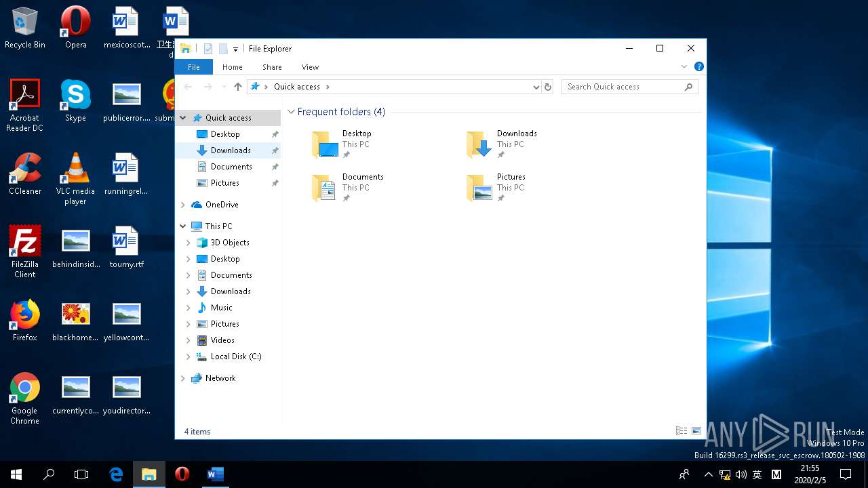Select Skype desktop shortcut

76,101
